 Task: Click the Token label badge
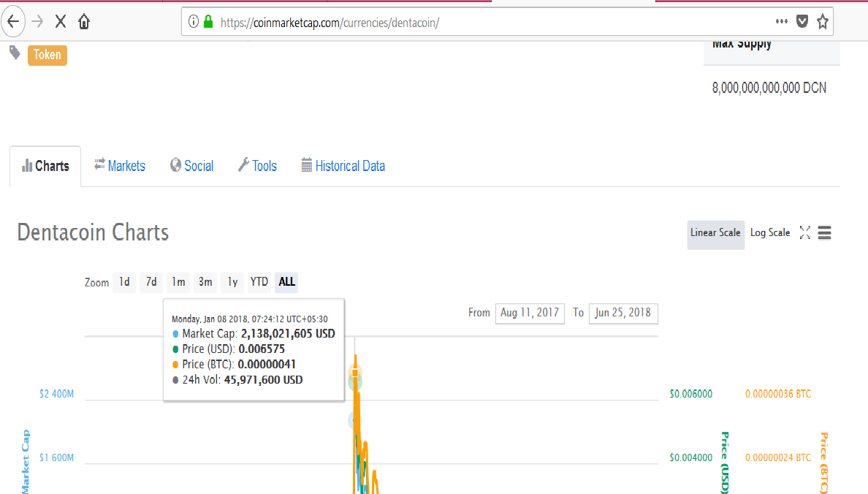pos(47,55)
